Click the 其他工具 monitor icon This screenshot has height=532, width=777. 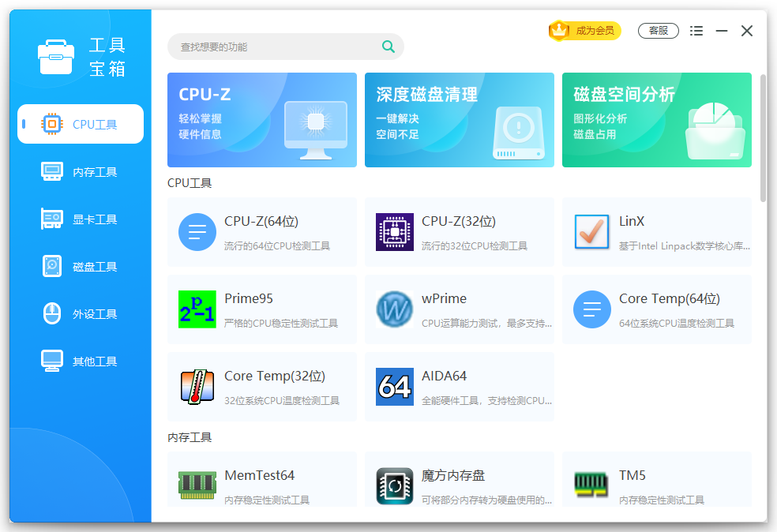[x=51, y=361]
